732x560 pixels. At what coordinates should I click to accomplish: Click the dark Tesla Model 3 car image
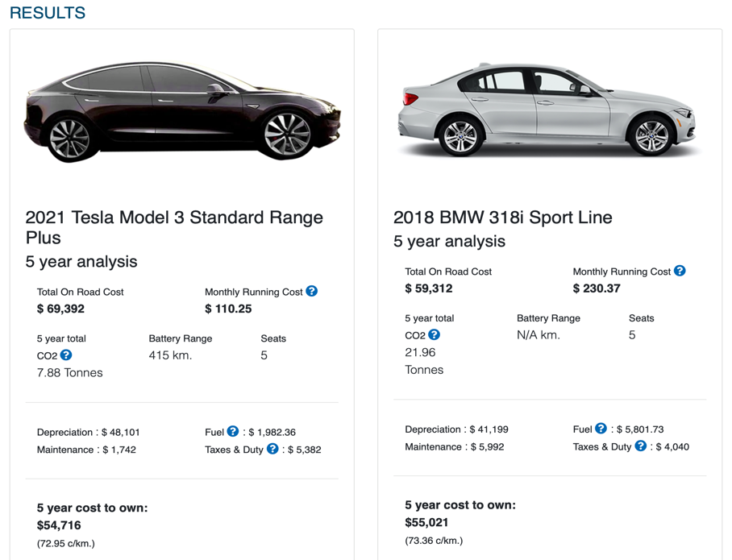click(182, 113)
